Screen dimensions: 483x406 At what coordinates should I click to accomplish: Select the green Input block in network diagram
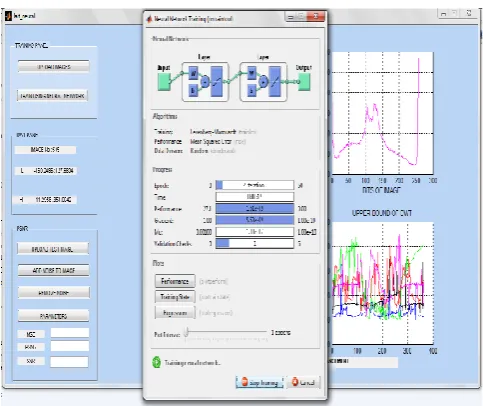coord(164,82)
